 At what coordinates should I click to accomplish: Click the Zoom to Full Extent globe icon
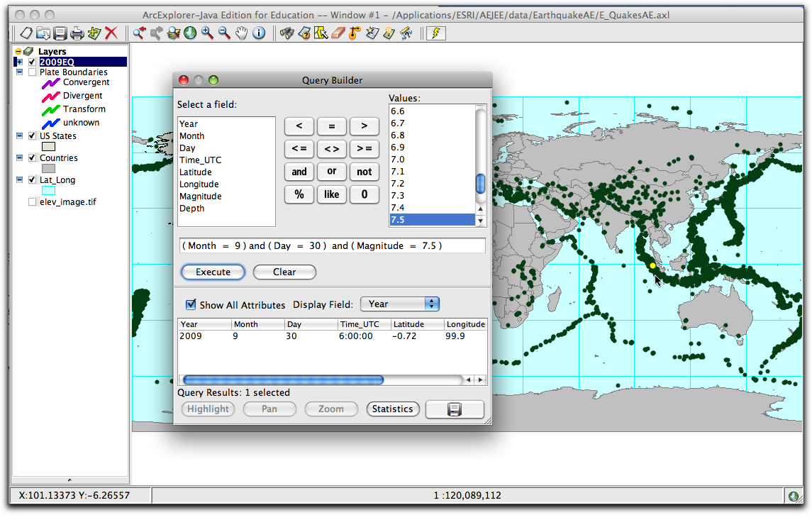coord(190,33)
